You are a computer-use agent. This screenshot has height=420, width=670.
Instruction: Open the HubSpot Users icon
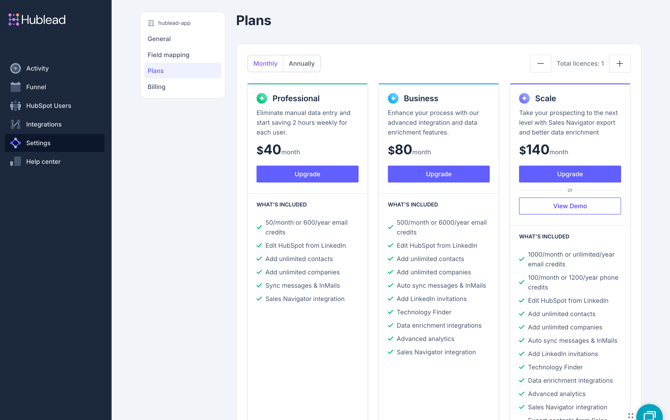(x=15, y=105)
